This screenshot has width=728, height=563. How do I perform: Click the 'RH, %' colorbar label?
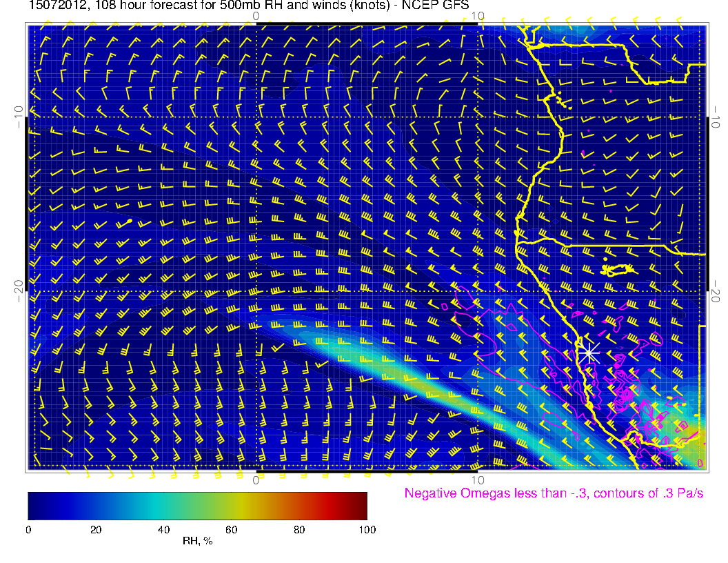tap(197, 542)
